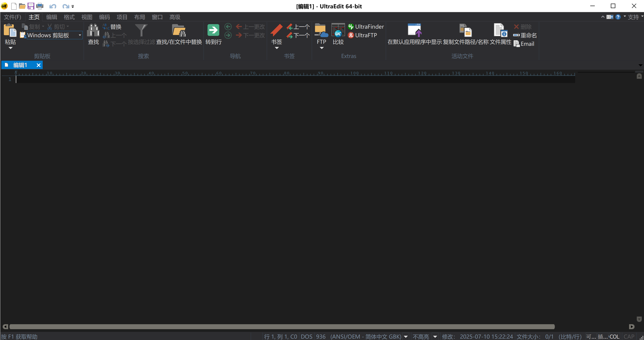Screen dimensions: 644x340
Task: Toggle the COL column mode indicator
Action: (614, 336)
